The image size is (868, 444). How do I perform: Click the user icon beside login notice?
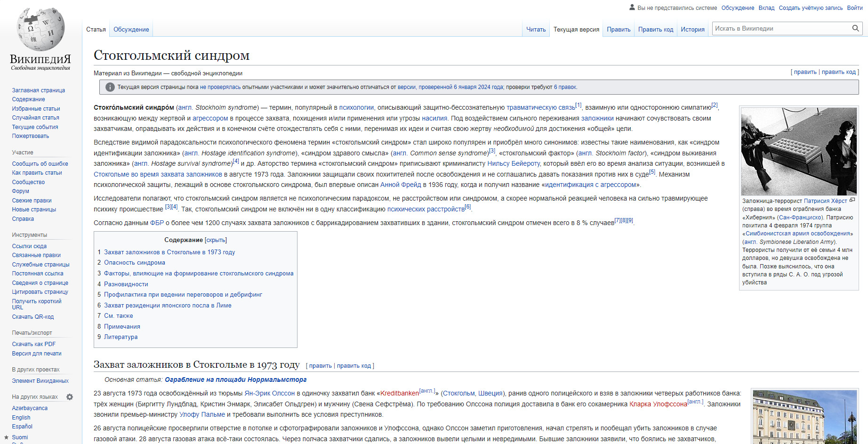632,8
